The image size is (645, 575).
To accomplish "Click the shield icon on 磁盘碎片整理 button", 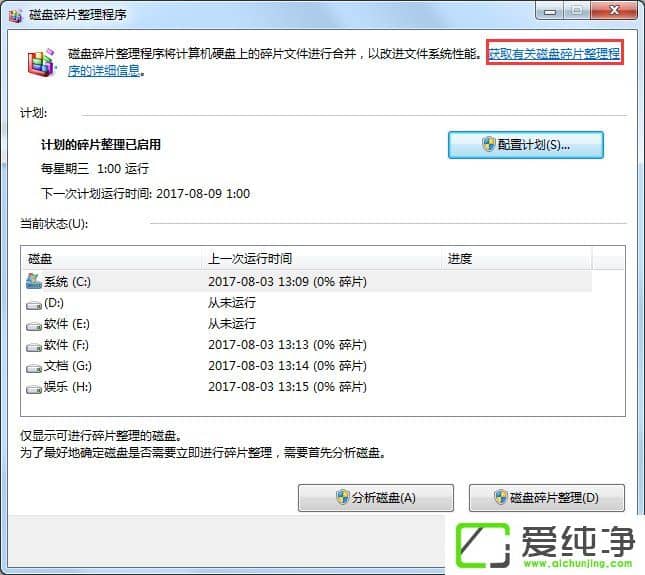I will [x=501, y=497].
